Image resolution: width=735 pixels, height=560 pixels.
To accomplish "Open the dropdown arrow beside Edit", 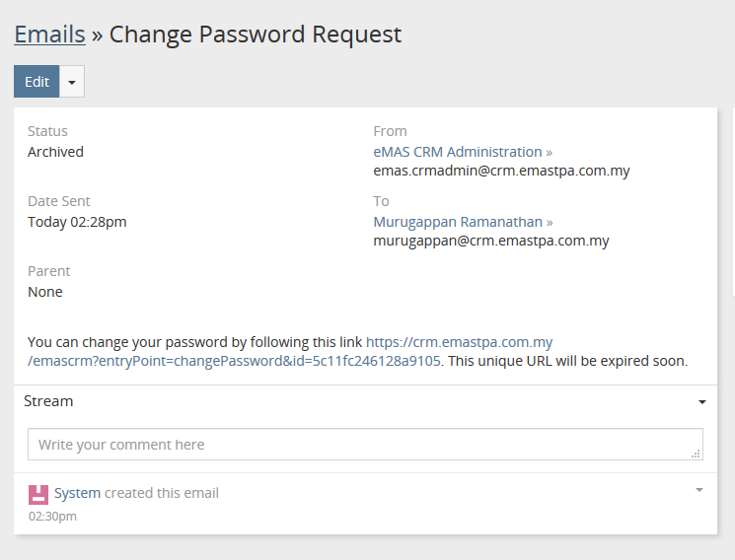I will (x=72, y=82).
